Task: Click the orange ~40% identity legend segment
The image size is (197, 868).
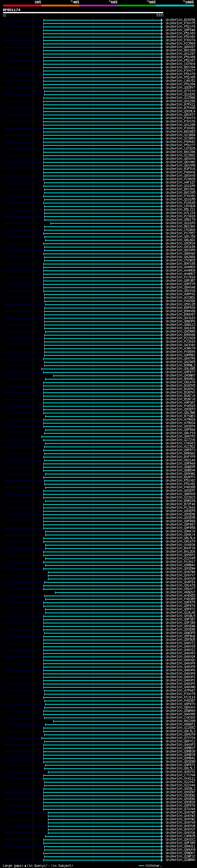Action: click(x=60, y=6)
